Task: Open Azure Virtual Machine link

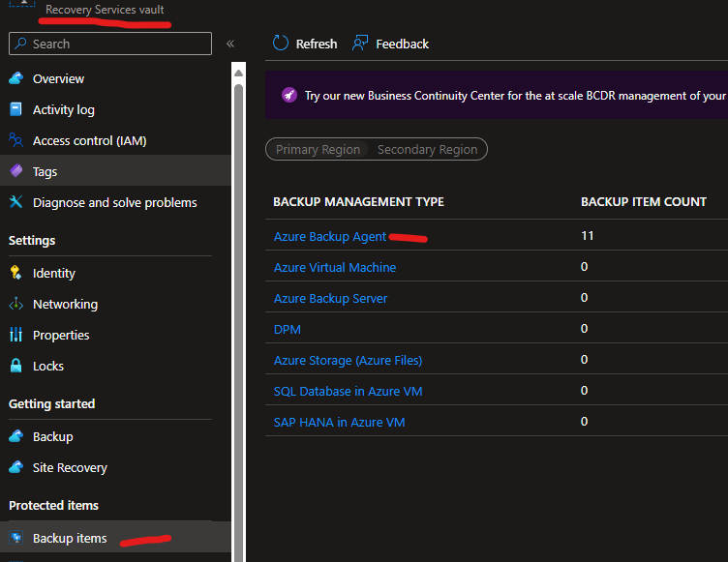Action: click(335, 267)
